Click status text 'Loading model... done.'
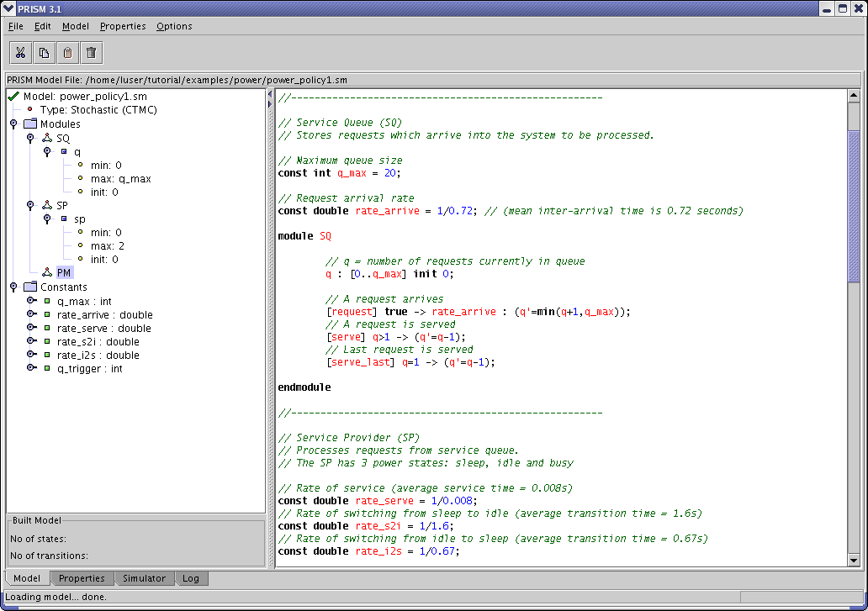This screenshot has height=611, width=868. (x=56, y=597)
